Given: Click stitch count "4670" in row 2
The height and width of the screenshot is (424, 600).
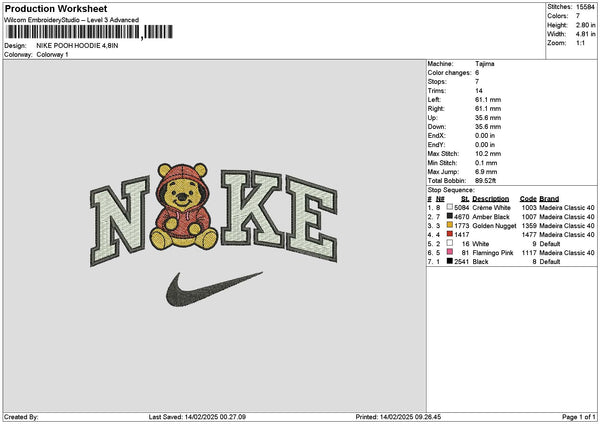Looking at the screenshot, I should point(461,217).
